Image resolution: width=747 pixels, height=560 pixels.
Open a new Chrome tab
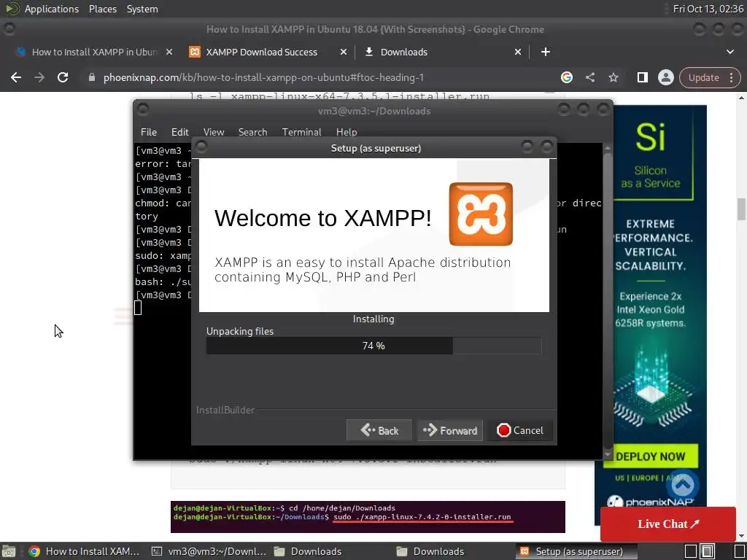546,52
